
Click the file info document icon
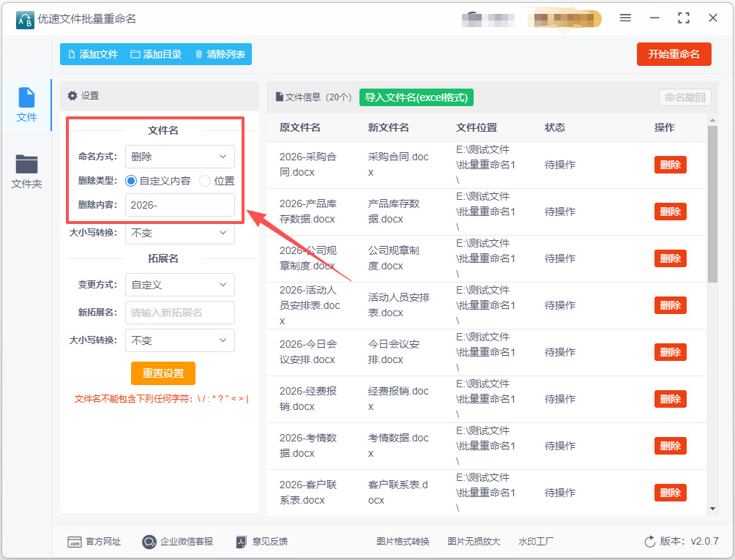click(279, 97)
